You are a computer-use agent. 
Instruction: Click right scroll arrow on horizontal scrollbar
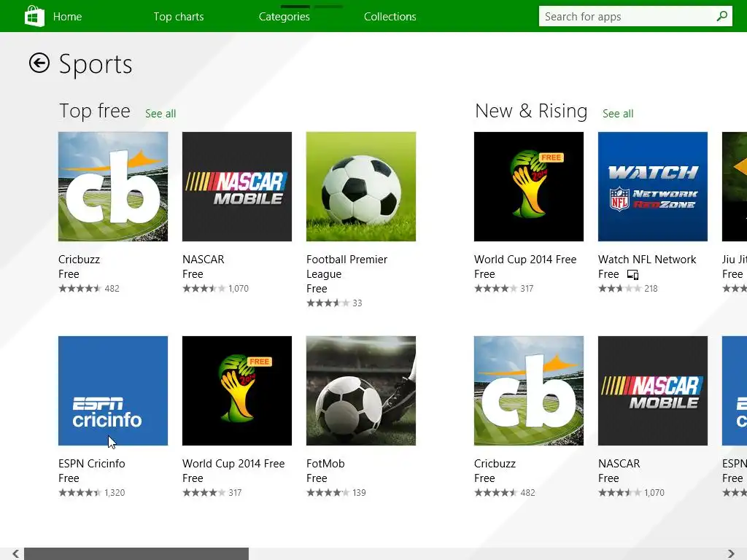pyautogui.click(x=731, y=553)
